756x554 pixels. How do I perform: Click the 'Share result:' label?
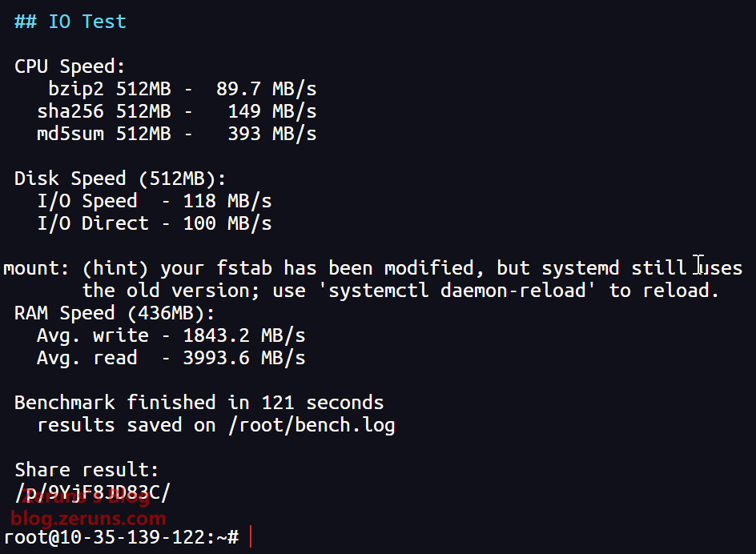[x=86, y=470]
